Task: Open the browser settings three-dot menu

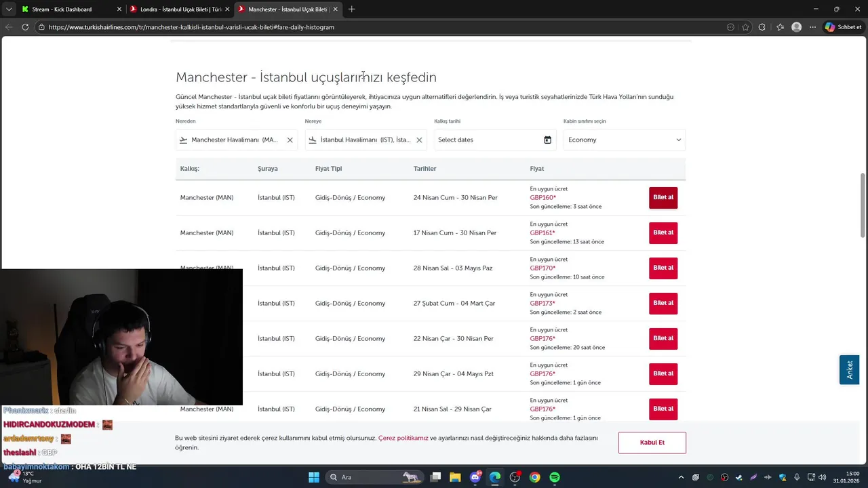Action: [812, 27]
